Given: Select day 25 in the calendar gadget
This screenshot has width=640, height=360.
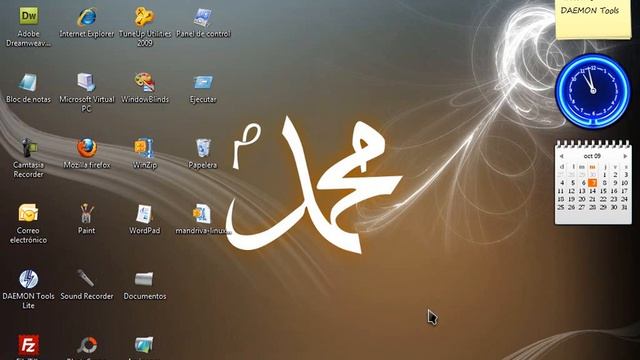Looking at the screenshot, I should click(x=561, y=207).
